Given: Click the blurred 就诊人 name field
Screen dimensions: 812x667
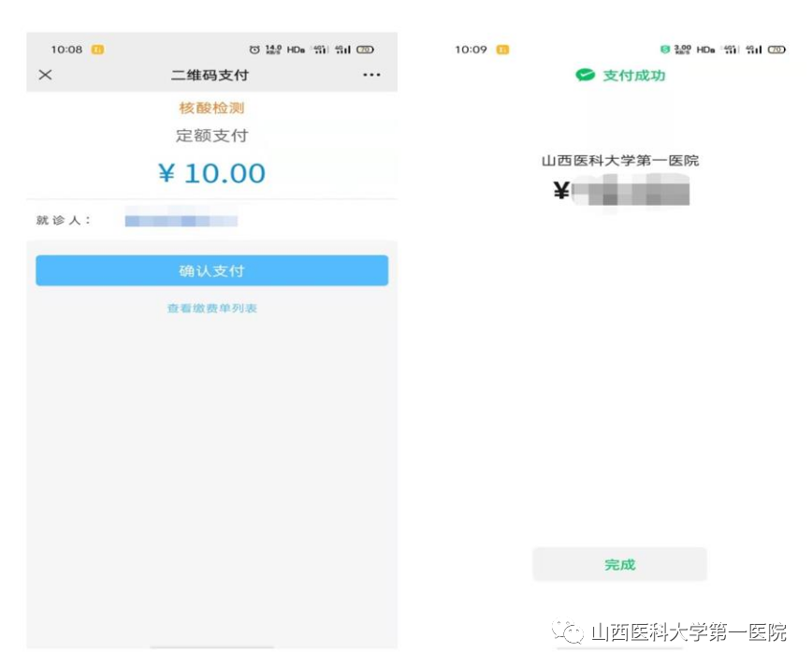Looking at the screenshot, I should tap(181, 221).
